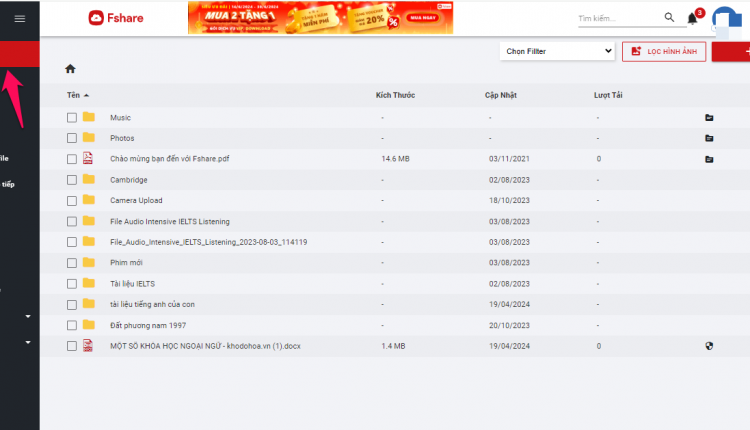Click the 14.6 MB size cell
The width and height of the screenshot is (750, 430).
click(396, 159)
